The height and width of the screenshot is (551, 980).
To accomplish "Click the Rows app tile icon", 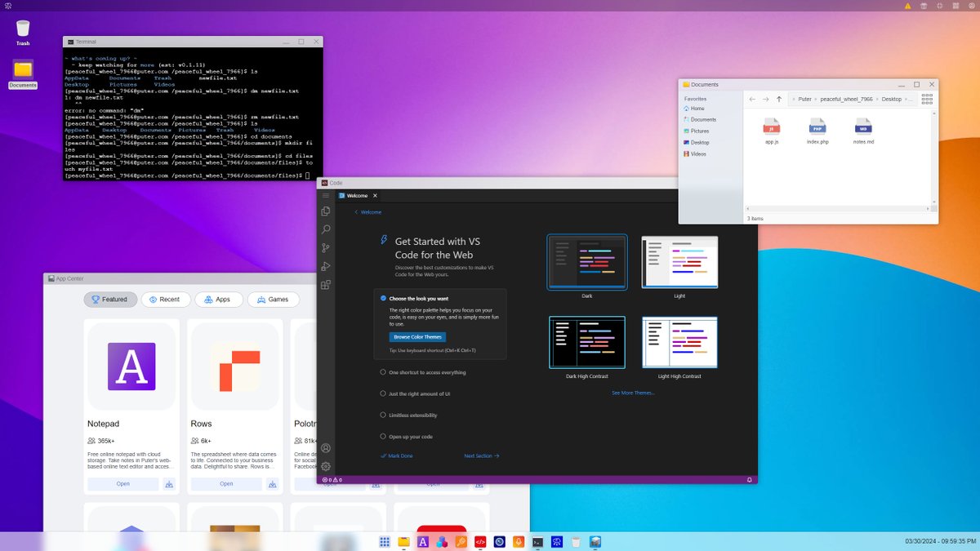I will pos(235,366).
